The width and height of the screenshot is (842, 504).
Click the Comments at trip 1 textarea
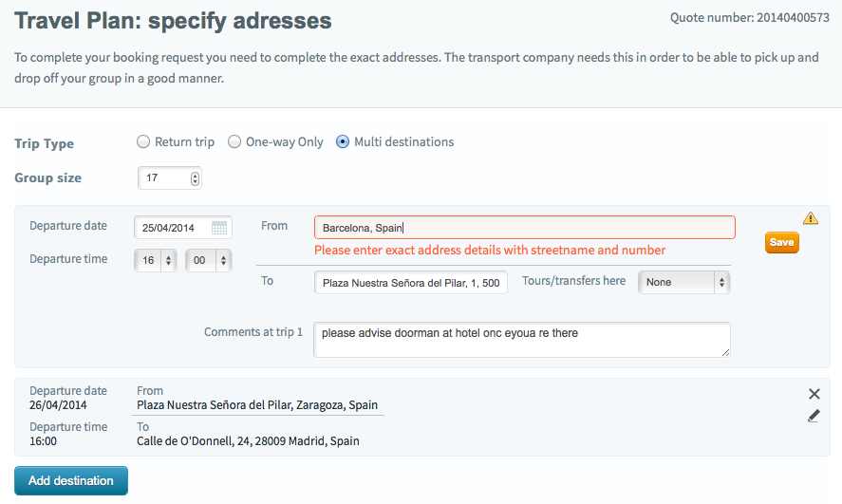521,340
